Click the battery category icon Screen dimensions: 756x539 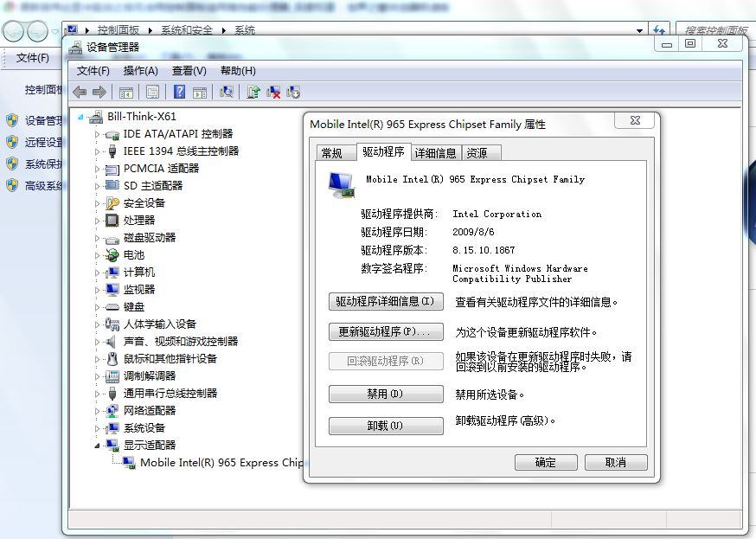(112, 255)
